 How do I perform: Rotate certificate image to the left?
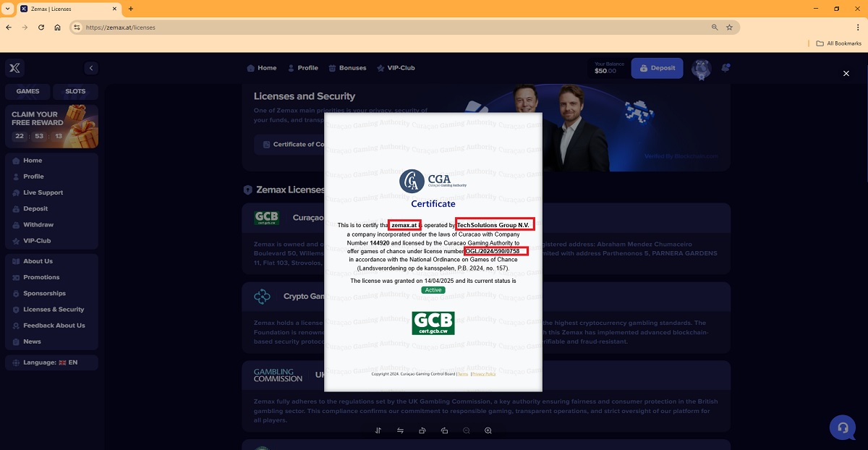click(444, 430)
